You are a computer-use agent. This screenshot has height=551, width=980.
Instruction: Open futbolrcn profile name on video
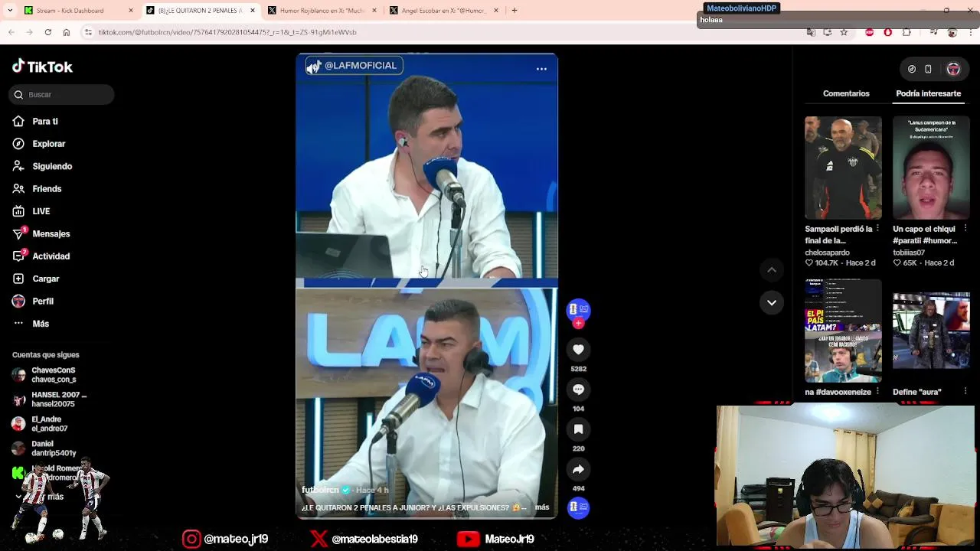320,490
